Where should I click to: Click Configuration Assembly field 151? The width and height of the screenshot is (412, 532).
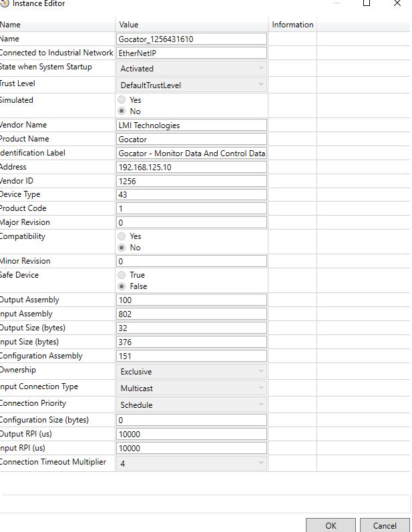[x=192, y=356]
